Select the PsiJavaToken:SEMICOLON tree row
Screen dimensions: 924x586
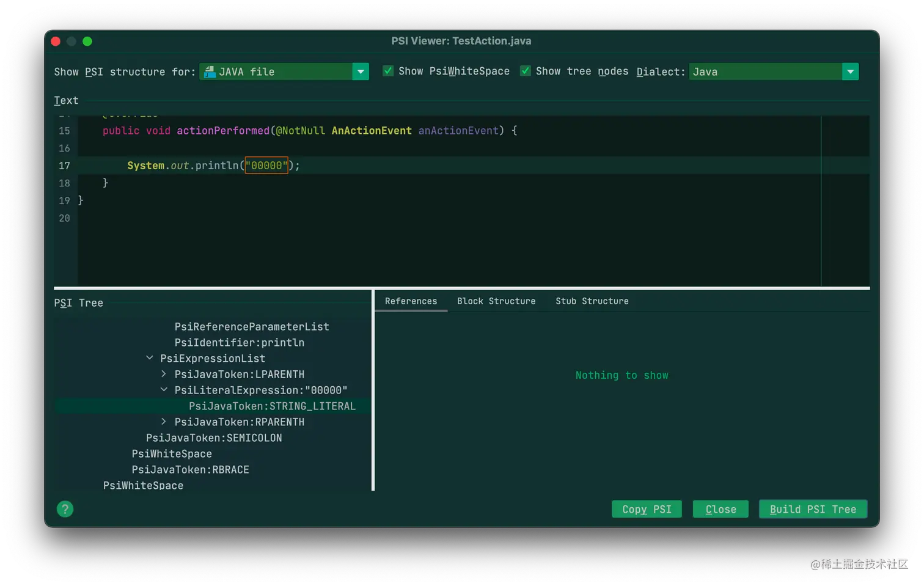214,438
